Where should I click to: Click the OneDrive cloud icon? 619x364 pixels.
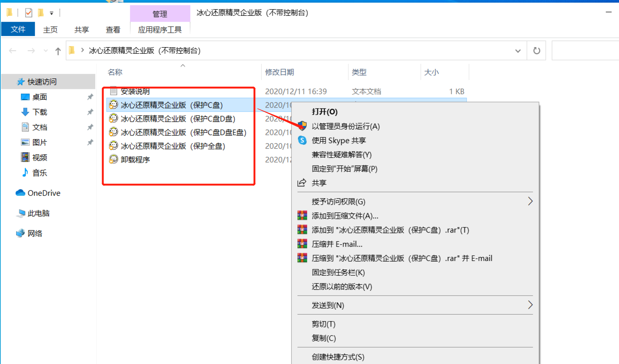20,193
